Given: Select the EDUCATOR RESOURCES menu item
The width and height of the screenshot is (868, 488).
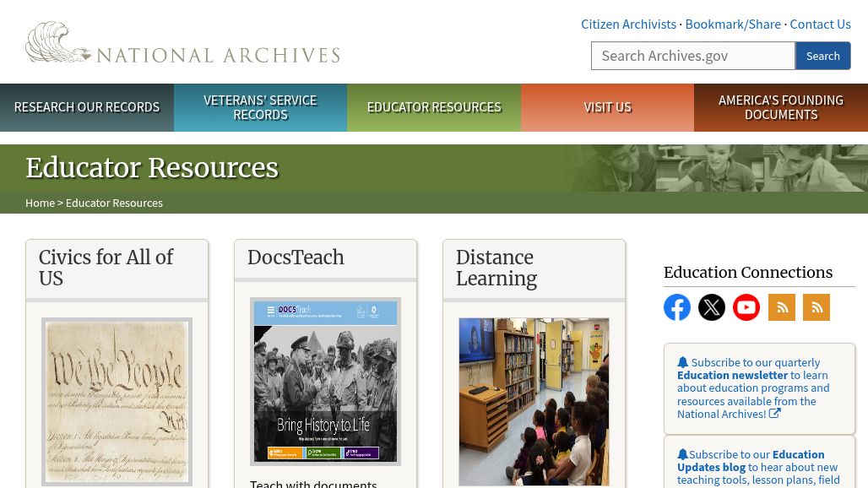Looking at the screenshot, I should pyautogui.click(x=434, y=107).
